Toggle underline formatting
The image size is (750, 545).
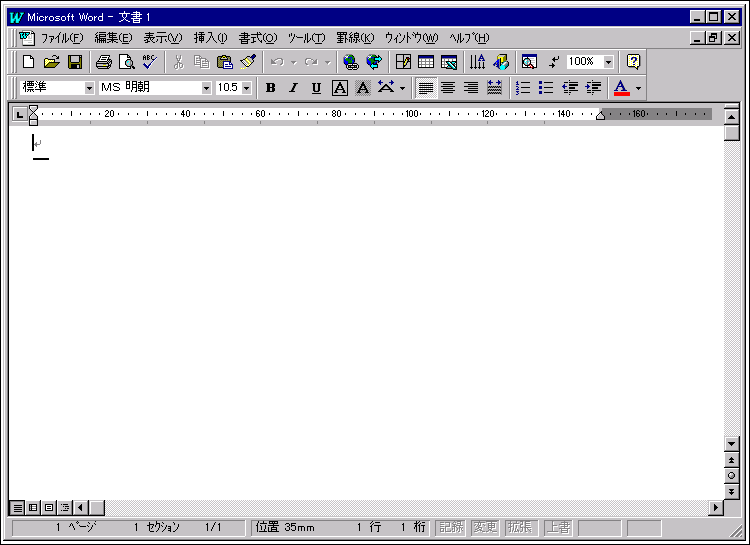point(316,88)
